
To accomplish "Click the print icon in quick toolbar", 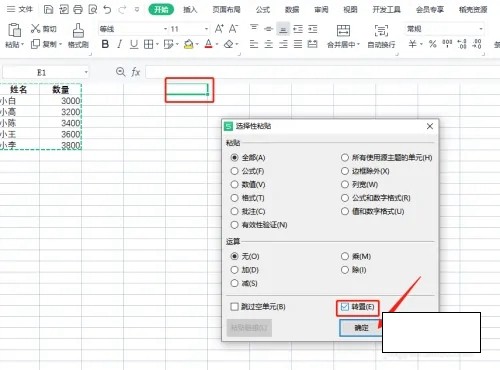I will click(78, 9).
